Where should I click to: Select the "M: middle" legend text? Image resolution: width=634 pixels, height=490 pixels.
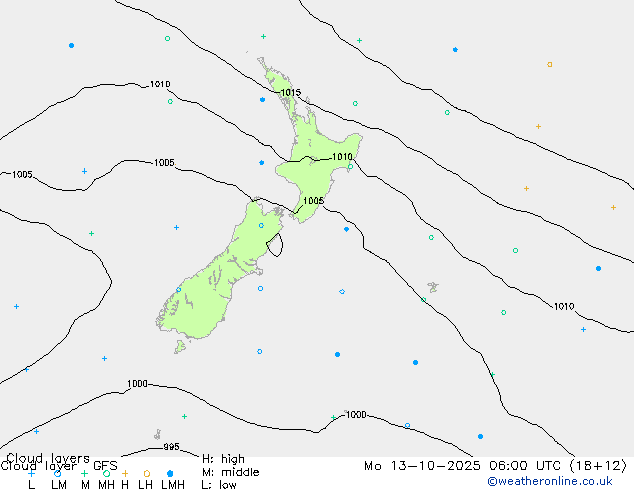click(x=230, y=472)
